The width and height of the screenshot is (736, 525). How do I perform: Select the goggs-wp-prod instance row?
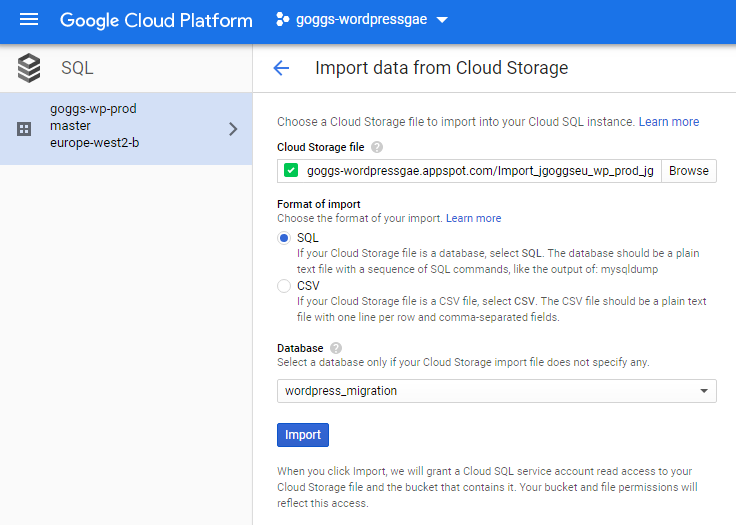coord(126,129)
